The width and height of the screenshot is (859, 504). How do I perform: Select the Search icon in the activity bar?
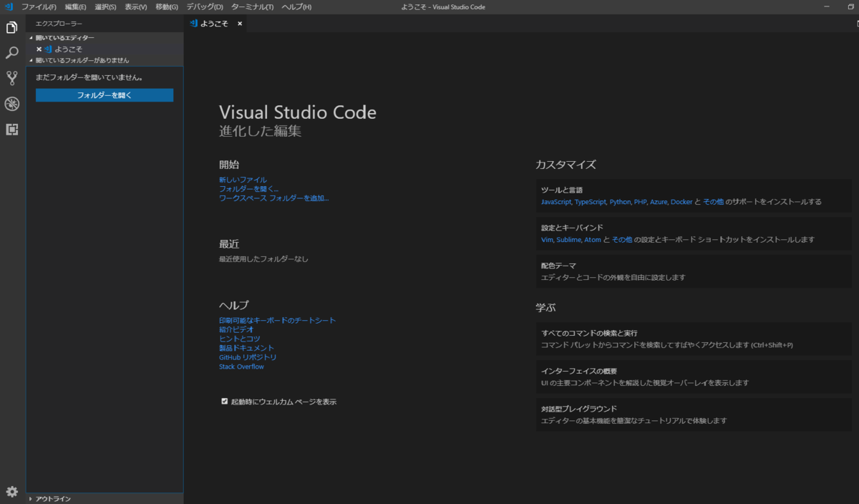tap(11, 53)
